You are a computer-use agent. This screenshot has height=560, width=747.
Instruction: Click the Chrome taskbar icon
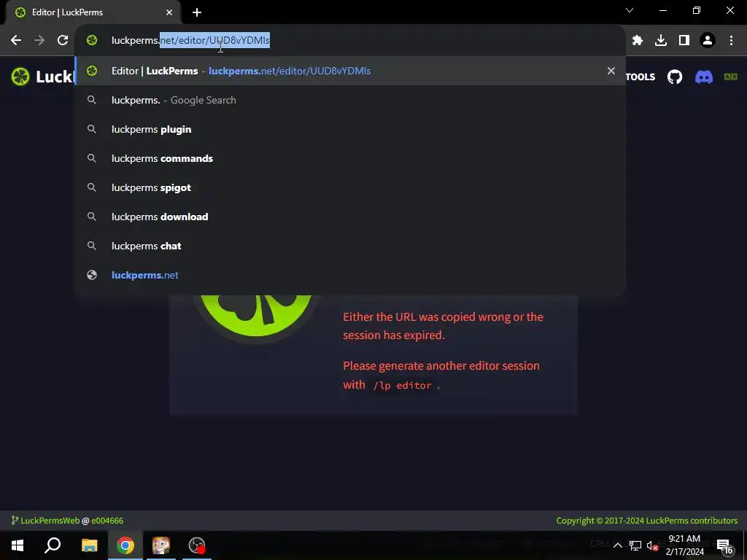(125, 545)
